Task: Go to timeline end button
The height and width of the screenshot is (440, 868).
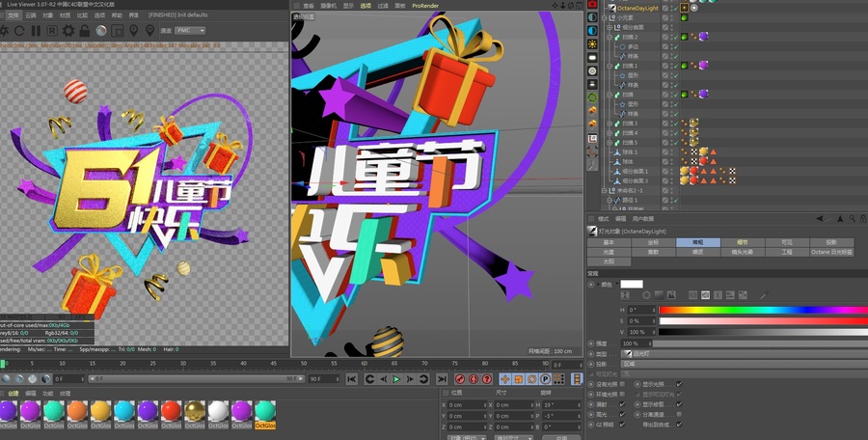Action: click(x=441, y=379)
